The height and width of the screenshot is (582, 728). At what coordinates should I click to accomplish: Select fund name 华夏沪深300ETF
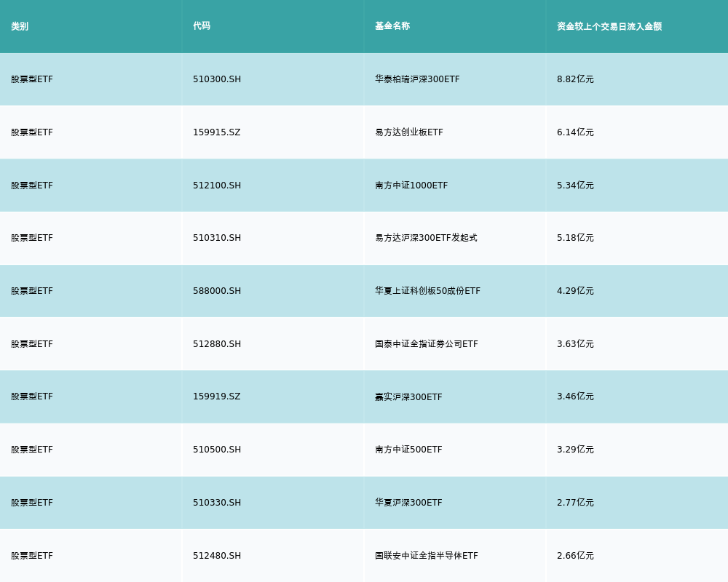click(x=408, y=503)
